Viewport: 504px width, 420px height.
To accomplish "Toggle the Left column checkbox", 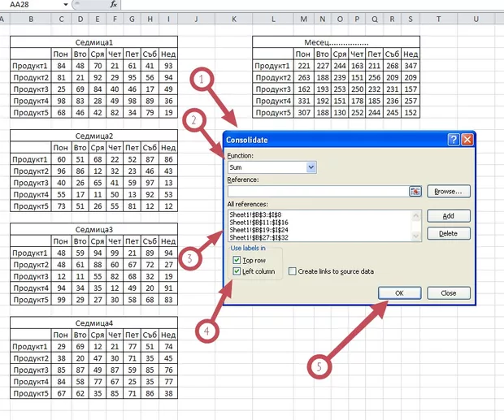I will point(237,271).
